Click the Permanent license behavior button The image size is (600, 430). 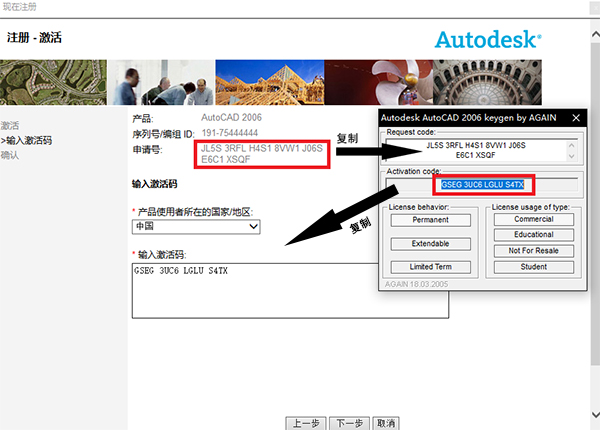(430, 220)
